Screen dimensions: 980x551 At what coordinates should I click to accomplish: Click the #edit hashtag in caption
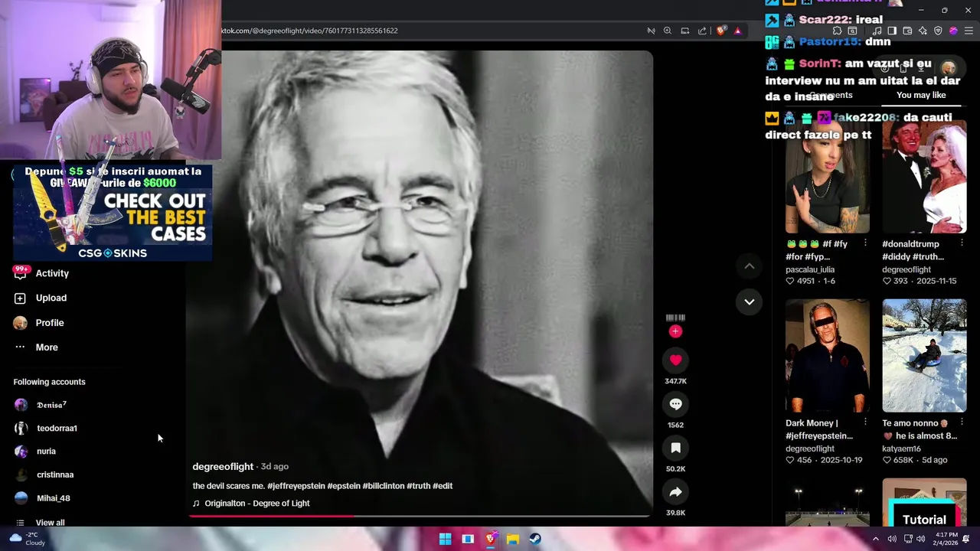(x=443, y=486)
